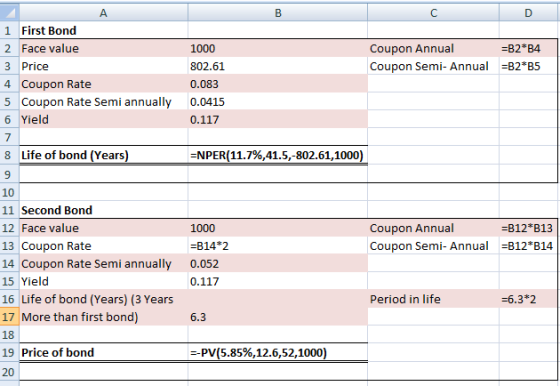Select column A header
The height and width of the screenshot is (386, 560).
(103, 13)
